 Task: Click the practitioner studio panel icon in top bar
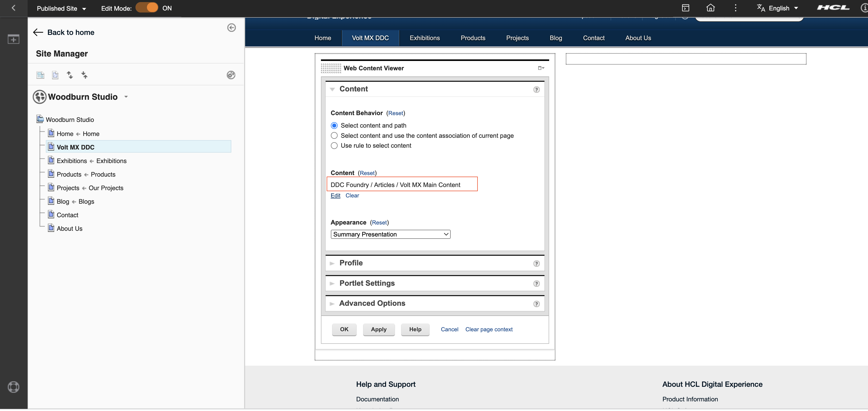(685, 7)
